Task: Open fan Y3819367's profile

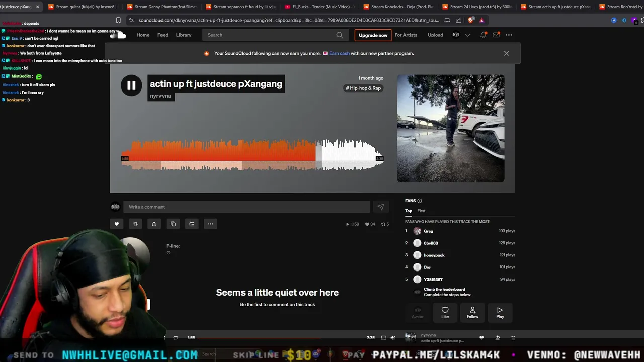Action: click(433, 280)
